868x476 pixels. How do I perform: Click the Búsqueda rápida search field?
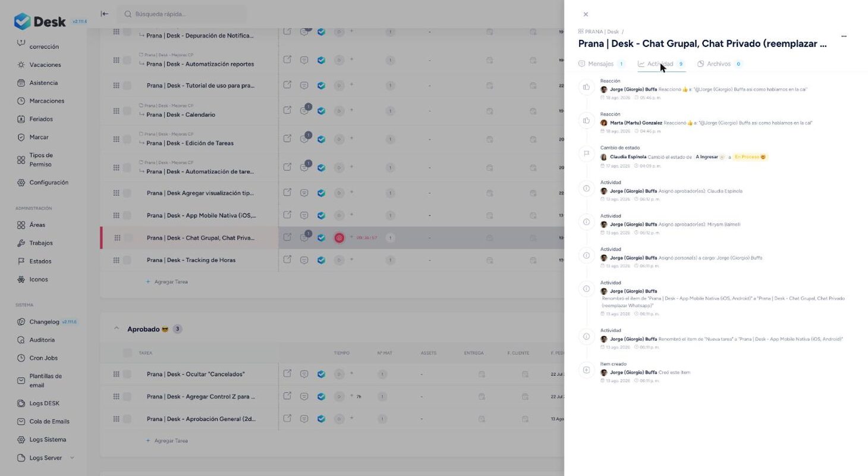[x=181, y=14]
